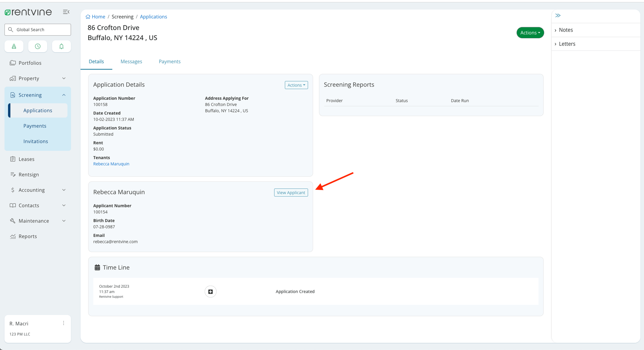The width and height of the screenshot is (644, 350).
Task: Open the green Actions dropdown
Action: click(530, 33)
